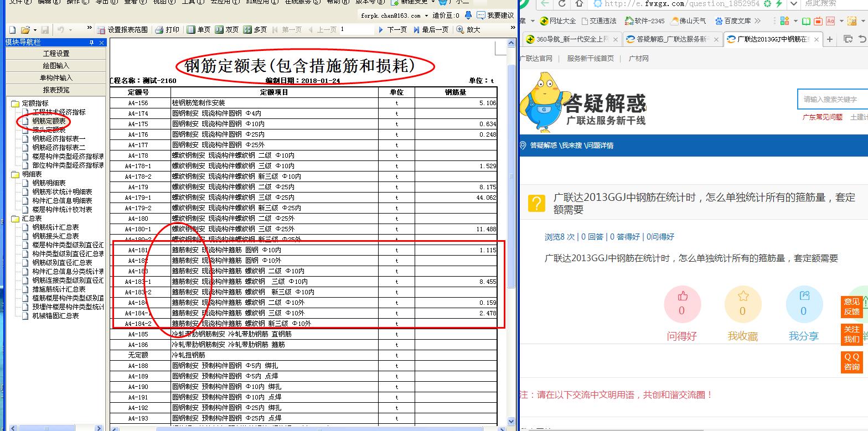This screenshot has width=868, height=431.
Task: Click the notification bell icon
Action: [468, 15]
